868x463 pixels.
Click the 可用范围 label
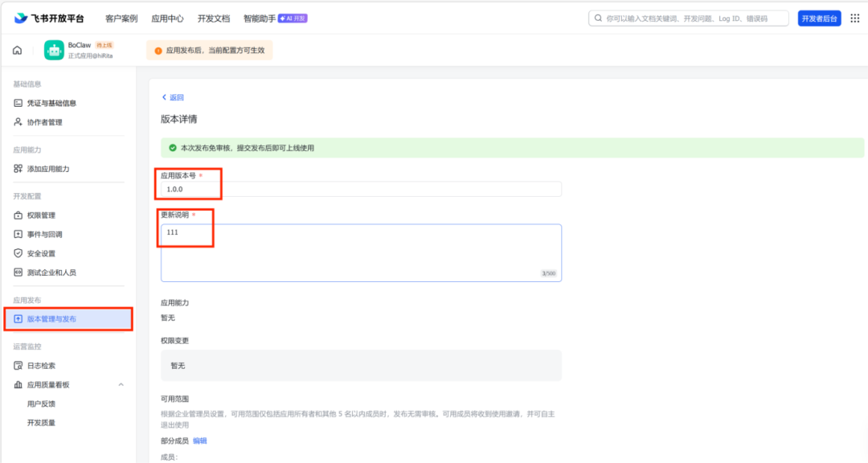[175, 399]
